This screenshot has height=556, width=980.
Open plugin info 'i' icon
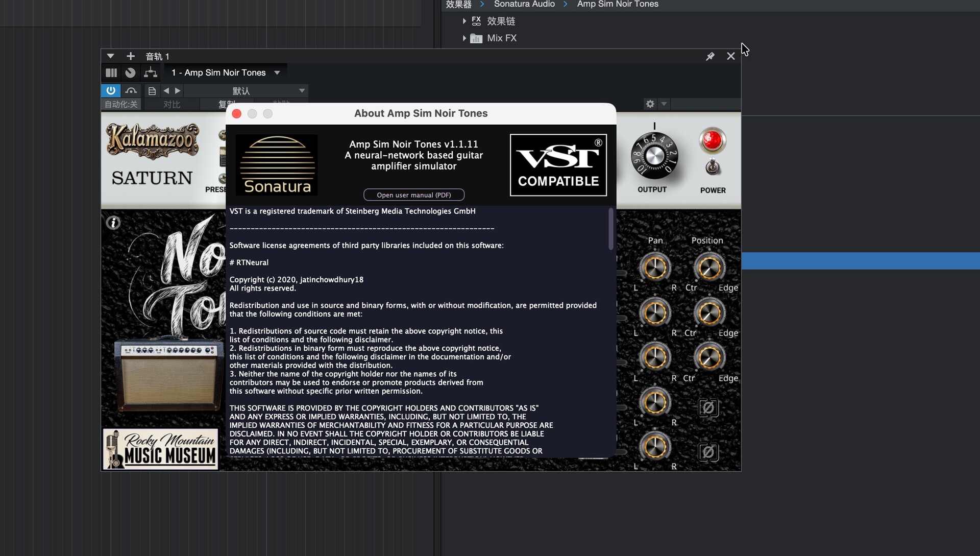click(x=113, y=223)
